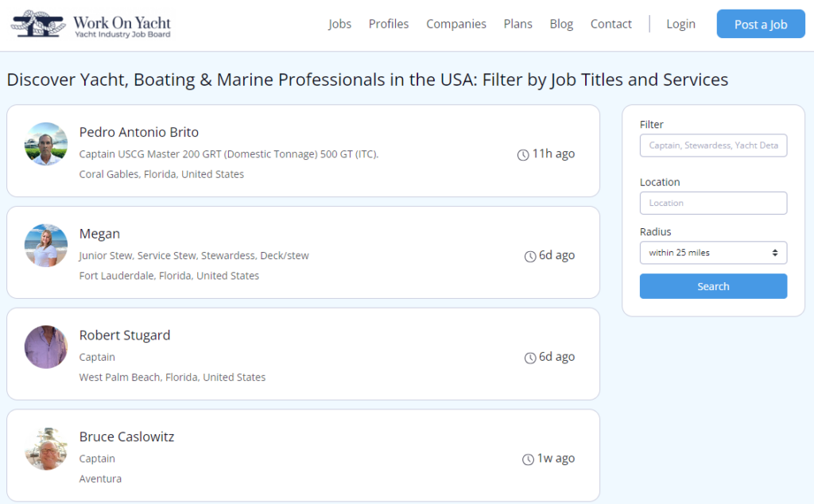Open the Companies nav link

455,24
